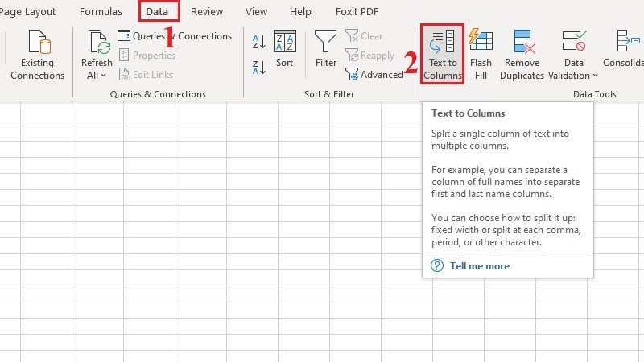The image size is (644, 362).
Task: Toggle the Filter funnel button
Action: click(326, 48)
